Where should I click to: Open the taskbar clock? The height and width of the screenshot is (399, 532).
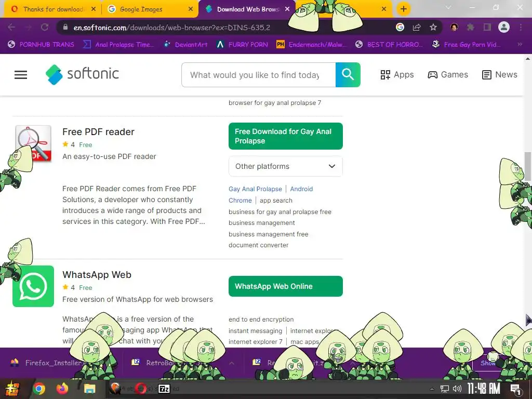[x=484, y=389]
